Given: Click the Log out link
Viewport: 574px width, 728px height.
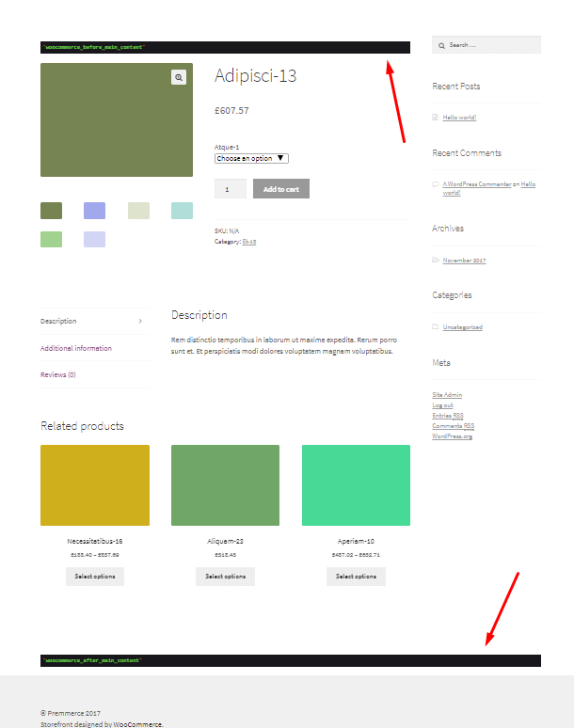Looking at the screenshot, I should pos(442,405).
